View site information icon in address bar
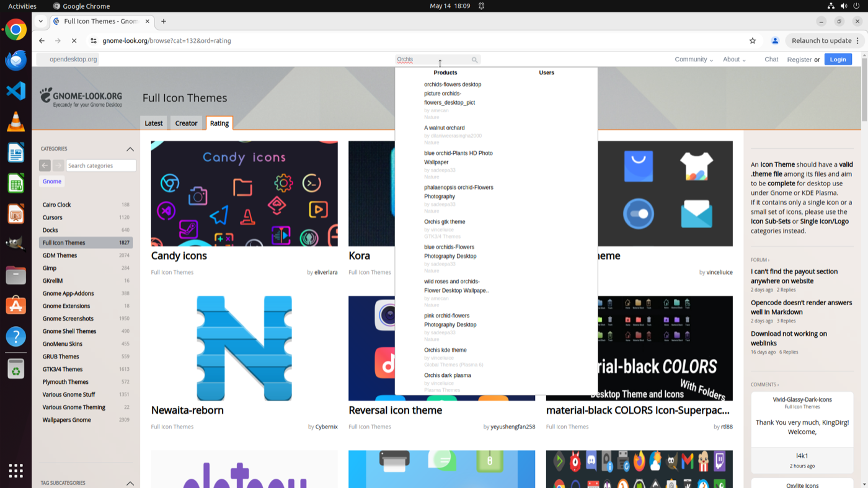 (x=94, y=41)
